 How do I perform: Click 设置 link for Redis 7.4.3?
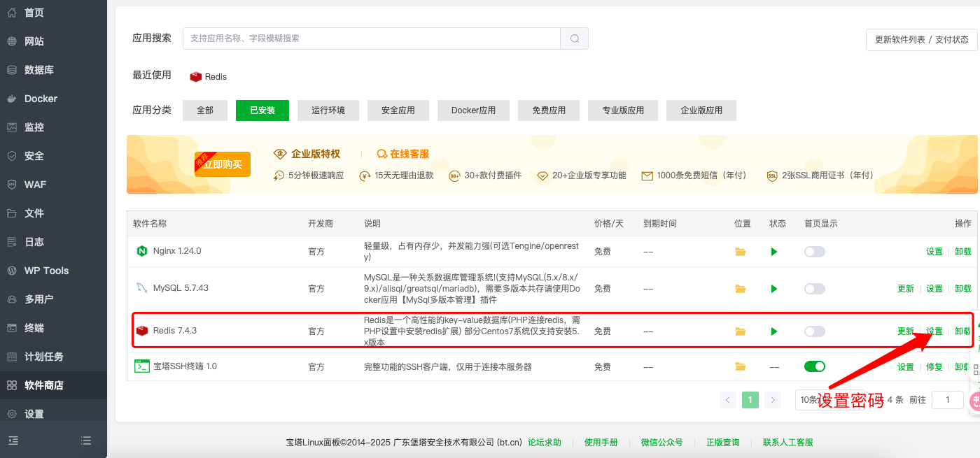pyautogui.click(x=934, y=331)
